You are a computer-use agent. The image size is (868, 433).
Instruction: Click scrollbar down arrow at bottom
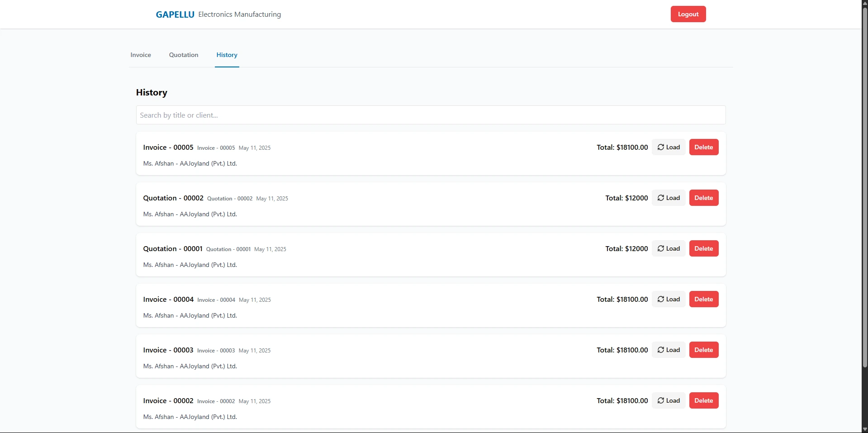[865, 429]
